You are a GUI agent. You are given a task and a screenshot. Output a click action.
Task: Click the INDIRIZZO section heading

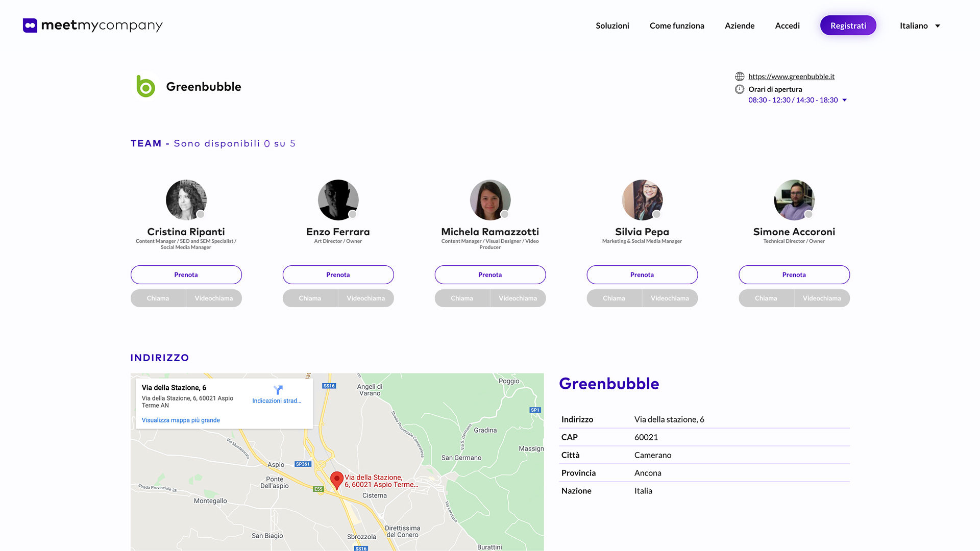coord(160,358)
